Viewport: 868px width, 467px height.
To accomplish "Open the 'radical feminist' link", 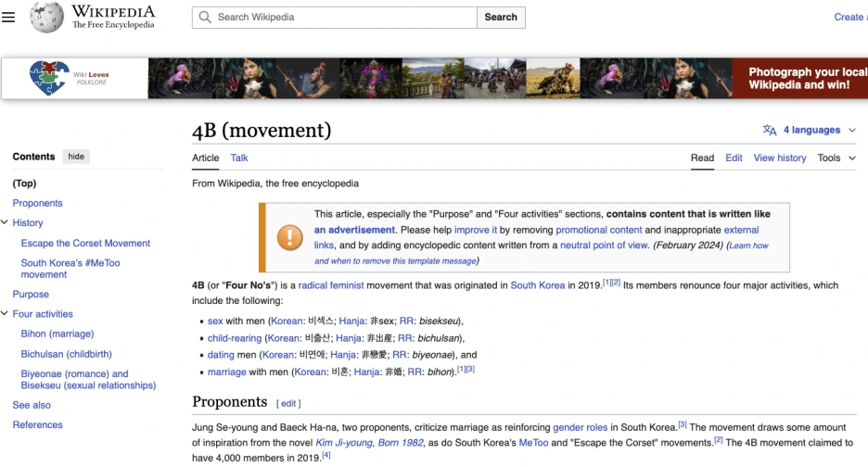I will click(331, 285).
